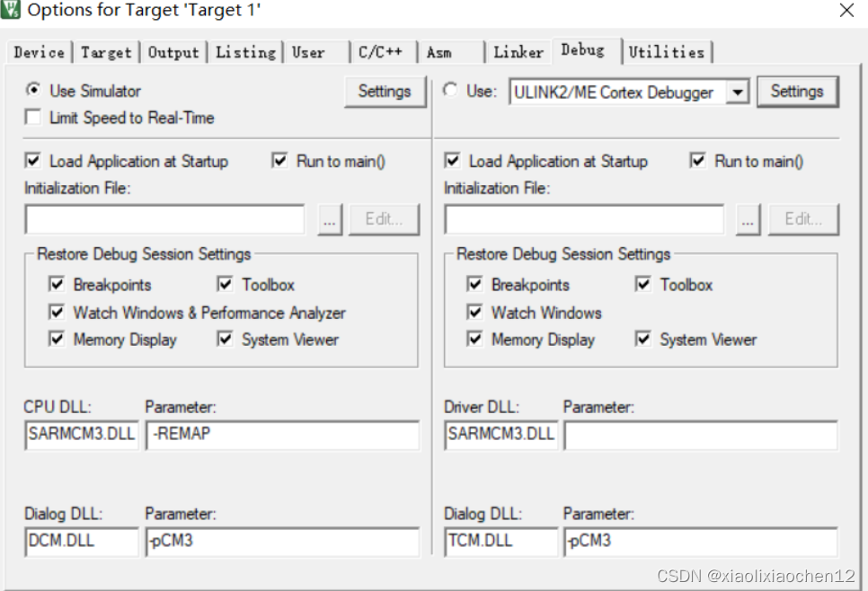This screenshot has height=591, width=868.
Task: Toggle simulator System Viewer checkbox
Action: (225, 338)
